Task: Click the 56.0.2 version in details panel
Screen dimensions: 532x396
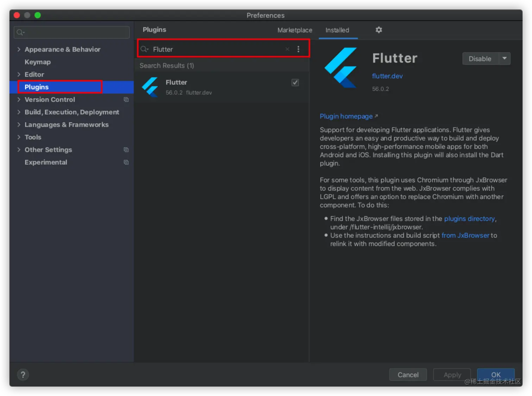Action: click(381, 89)
